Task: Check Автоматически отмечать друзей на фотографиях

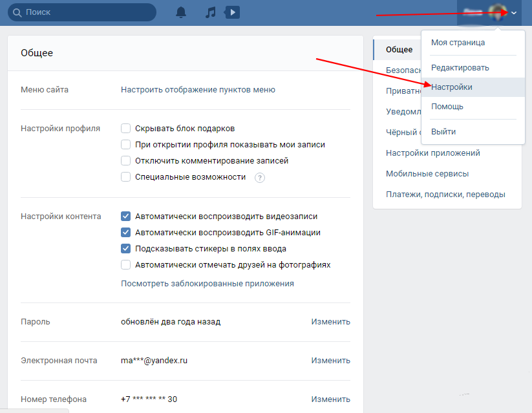Action: tap(125, 265)
